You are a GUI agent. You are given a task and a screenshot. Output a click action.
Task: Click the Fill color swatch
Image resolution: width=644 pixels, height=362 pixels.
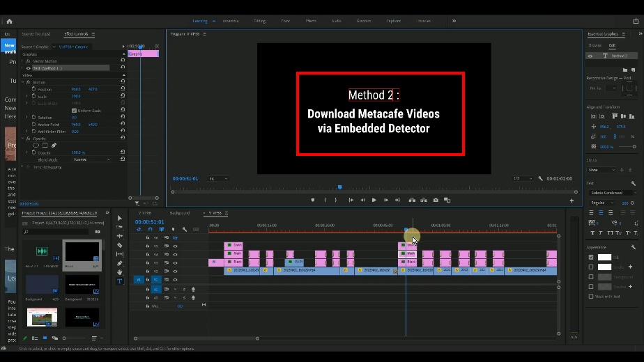click(x=604, y=258)
